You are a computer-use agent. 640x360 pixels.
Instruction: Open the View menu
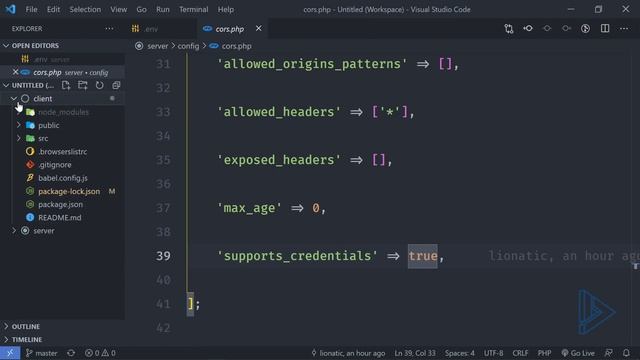pyautogui.click(x=118, y=9)
